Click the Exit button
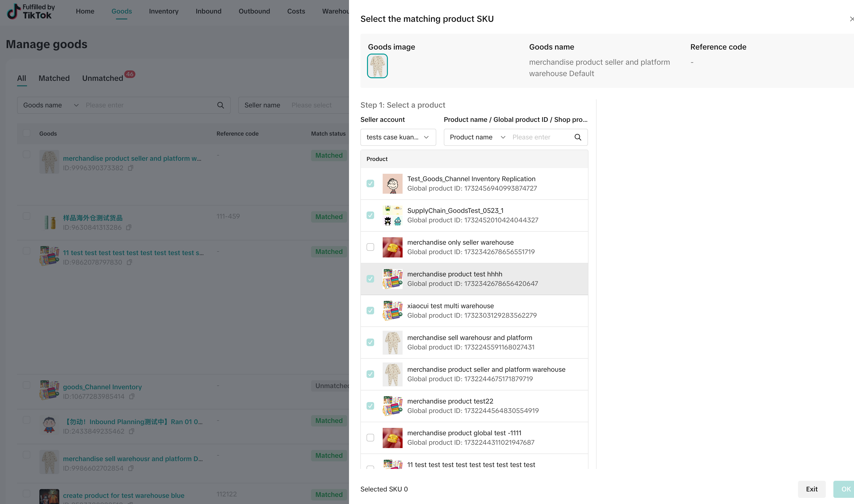The width and height of the screenshot is (854, 504). [812, 489]
